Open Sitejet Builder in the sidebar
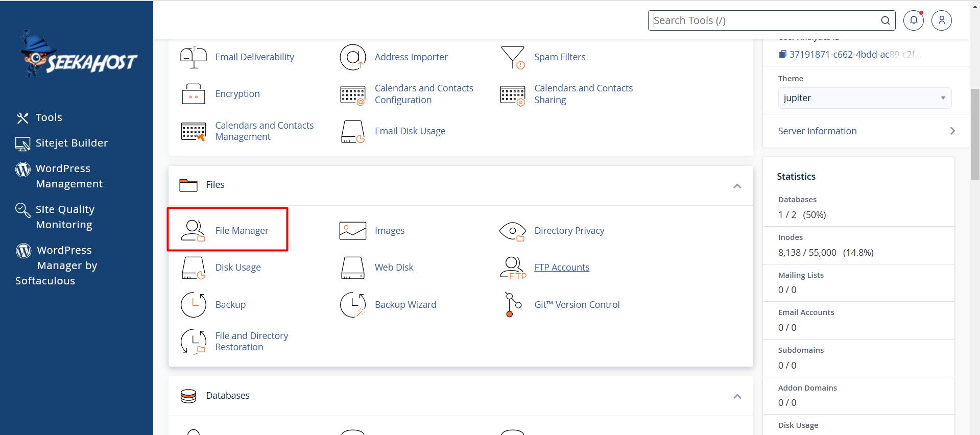This screenshot has width=980, height=435. [62, 143]
